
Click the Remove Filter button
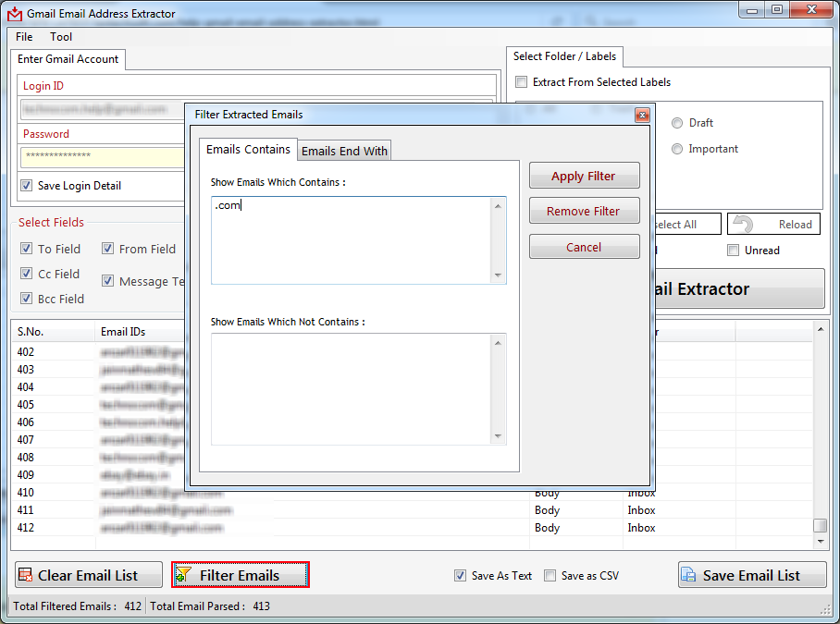tap(584, 211)
